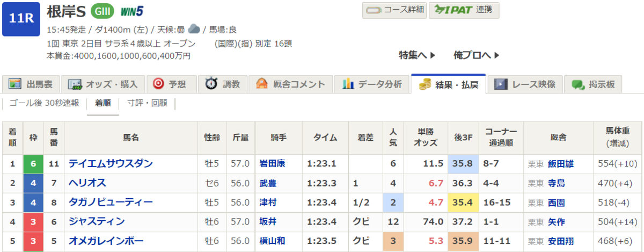Click the 後3F column header
The width and height of the screenshot is (644, 252).
(463, 138)
